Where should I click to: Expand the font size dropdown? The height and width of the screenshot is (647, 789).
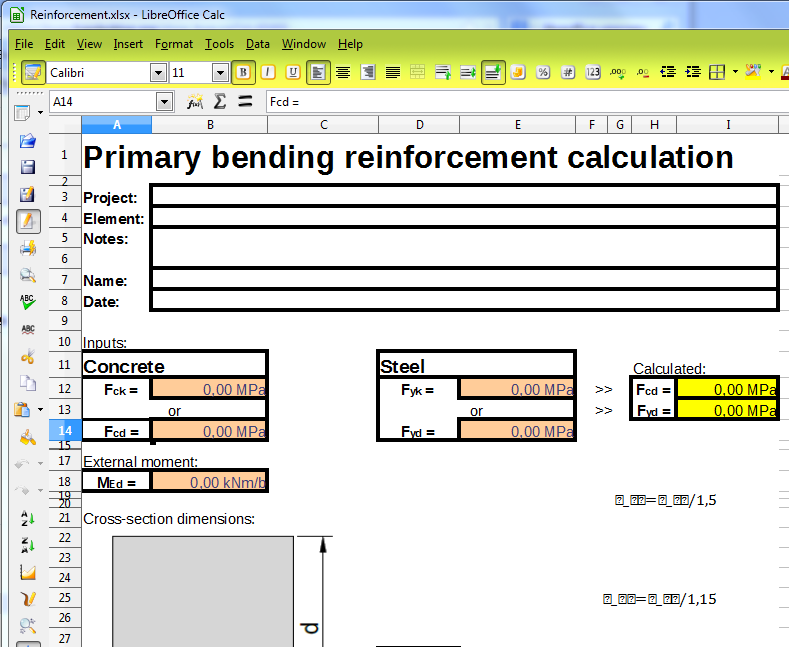click(x=220, y=72)
